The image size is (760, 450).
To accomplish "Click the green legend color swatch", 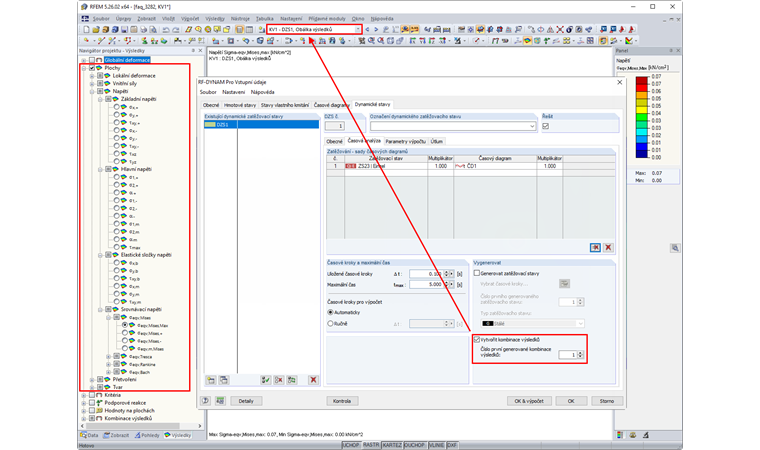I will (642, 117).
